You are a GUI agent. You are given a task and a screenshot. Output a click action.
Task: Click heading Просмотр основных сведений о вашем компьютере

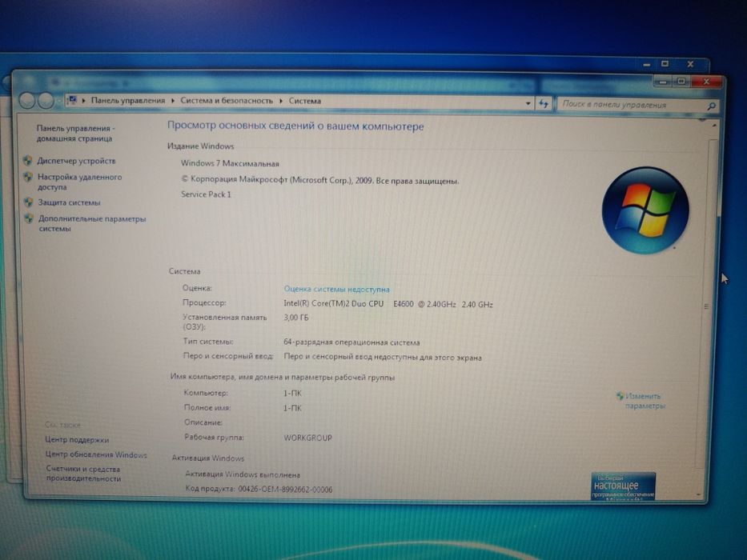295,126
